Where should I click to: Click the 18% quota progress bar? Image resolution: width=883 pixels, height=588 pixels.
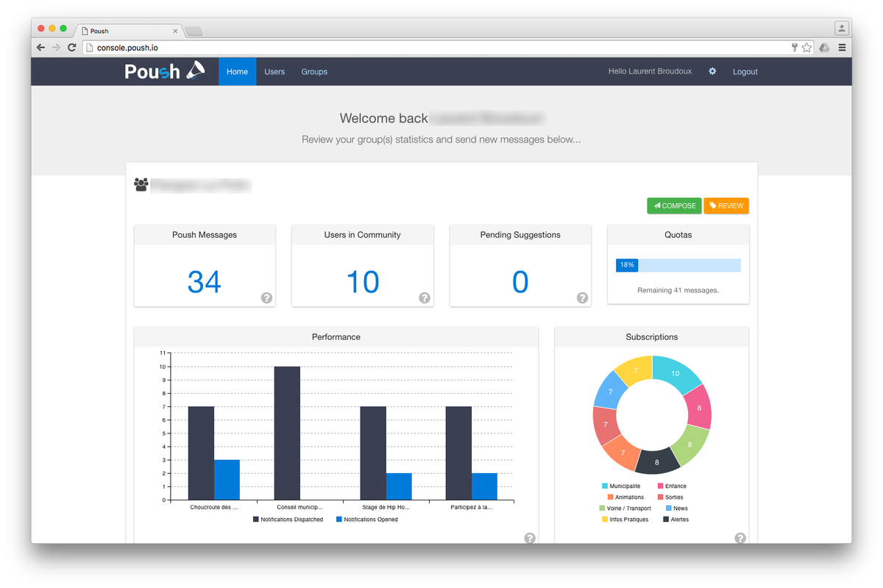(627, 265)
